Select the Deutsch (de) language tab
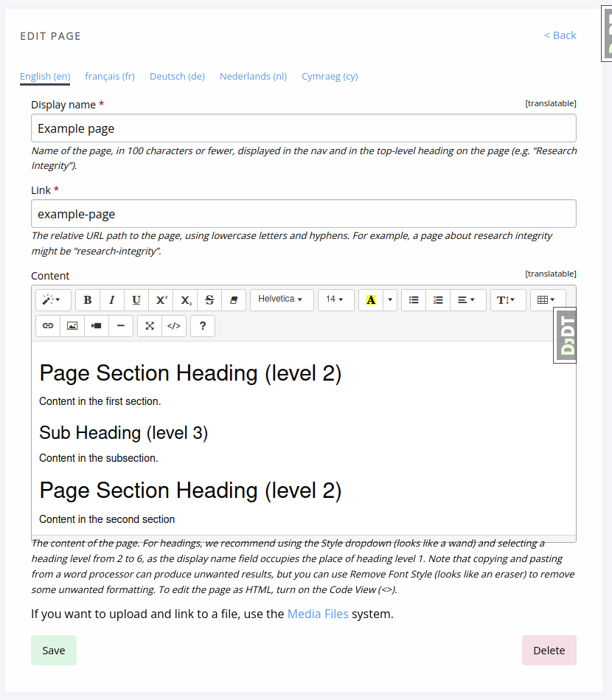The image size is (612, 700). tap(177, 77)
